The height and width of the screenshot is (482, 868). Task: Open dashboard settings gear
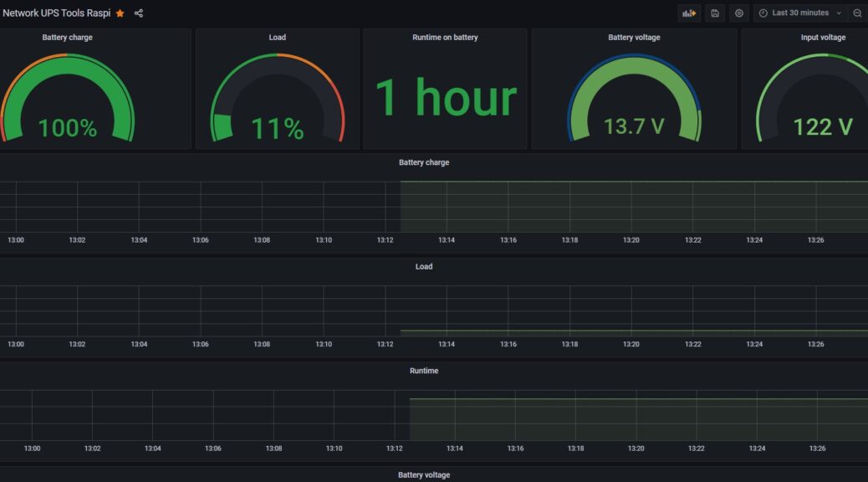pos(739,13)
